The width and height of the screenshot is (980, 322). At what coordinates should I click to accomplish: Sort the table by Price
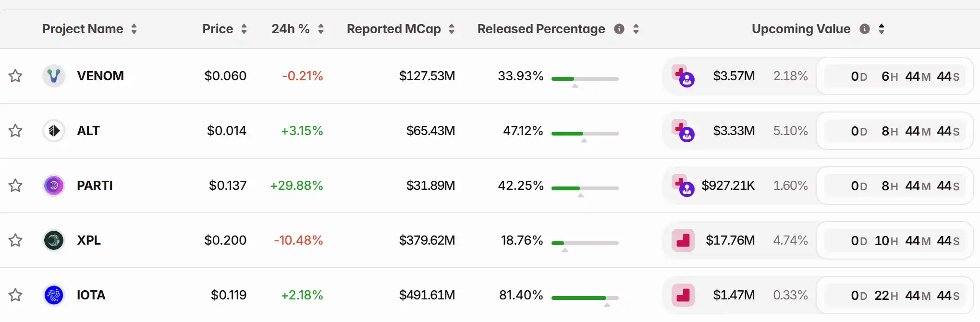pyautogui.click(x=244, y=29)
